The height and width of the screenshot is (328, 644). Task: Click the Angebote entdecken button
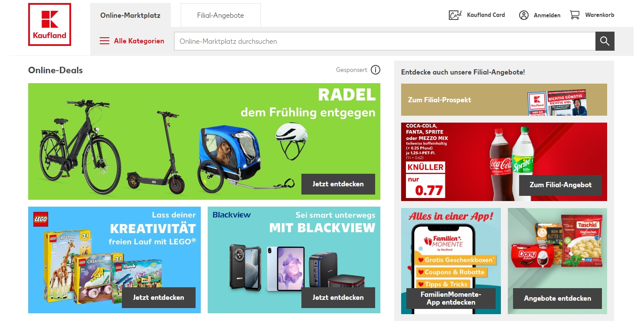coord(557,299)
